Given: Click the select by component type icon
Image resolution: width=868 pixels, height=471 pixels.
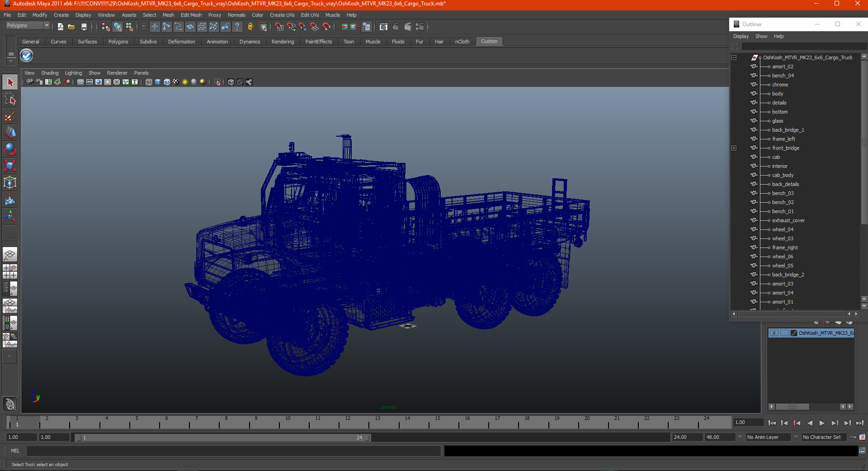Looking at the screenshot, I should [x=130, y=27].
